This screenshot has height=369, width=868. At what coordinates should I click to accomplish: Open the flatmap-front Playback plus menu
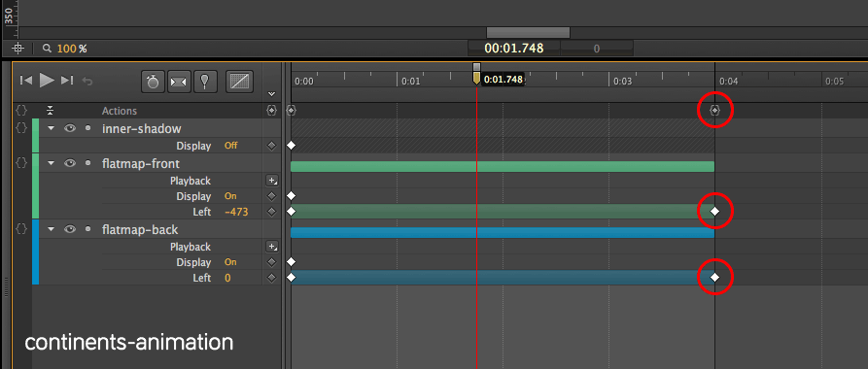(x=272, y=181)
